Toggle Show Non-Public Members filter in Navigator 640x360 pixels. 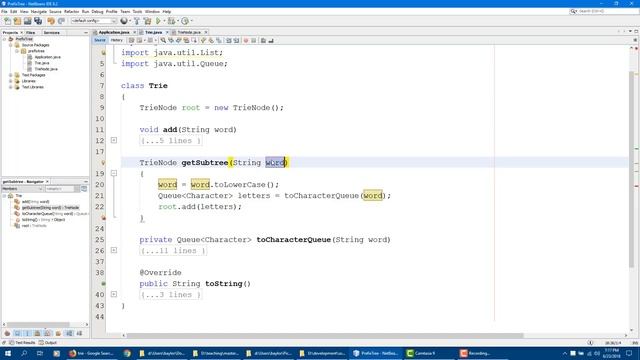point(38,333)
